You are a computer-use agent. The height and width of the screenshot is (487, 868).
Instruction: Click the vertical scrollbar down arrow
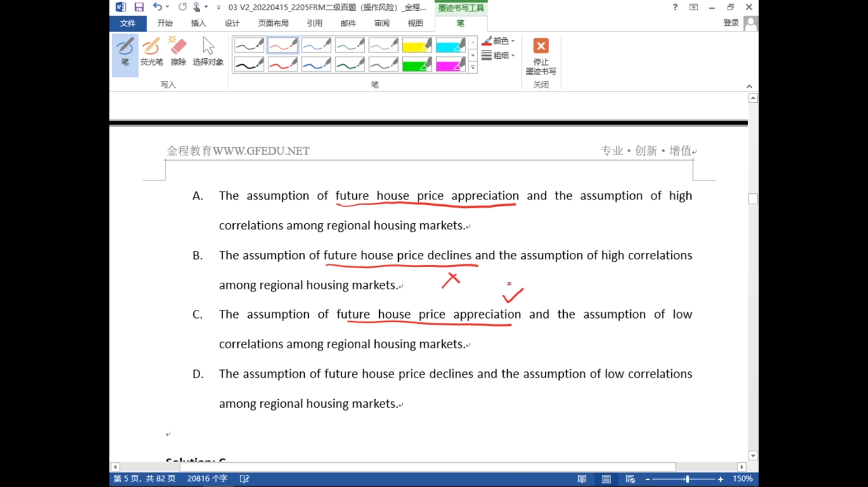click(x=753, y=456)
